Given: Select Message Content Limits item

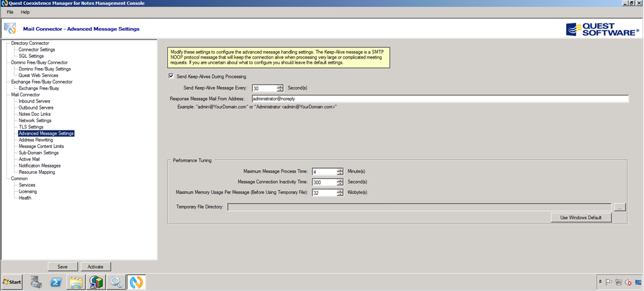Looking at the screenshot, I should (x=41, y=147).
